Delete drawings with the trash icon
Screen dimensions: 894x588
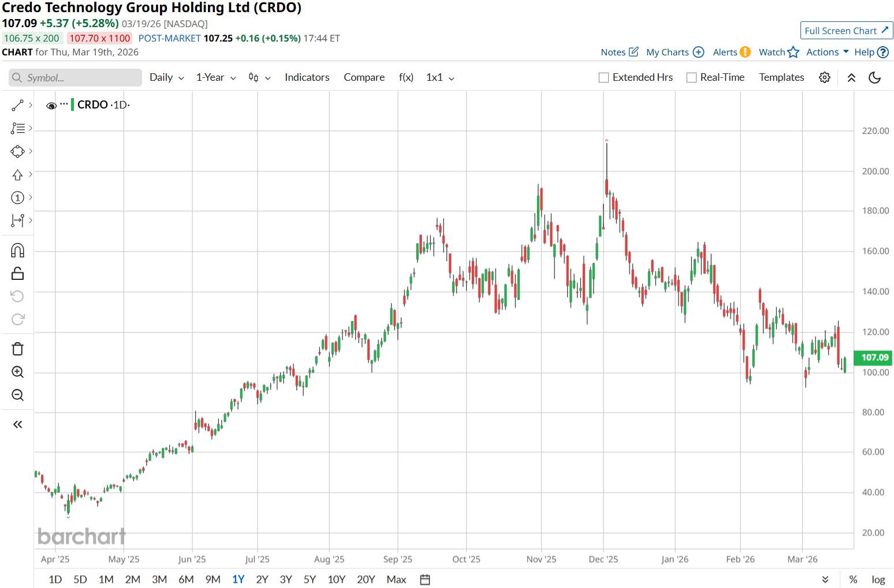coord(17,349)
